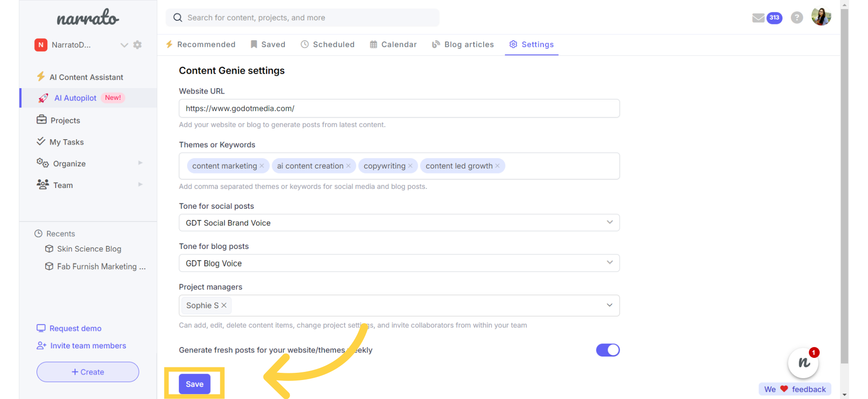Expand the Team submenu arrow
This screenshot has height=399, width=868.
140,185
